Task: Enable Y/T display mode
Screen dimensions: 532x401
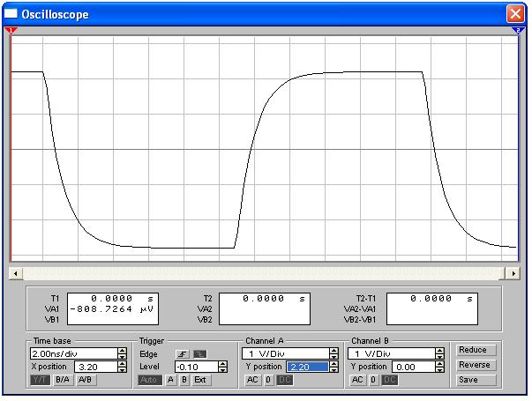Action: coord(41,380)
